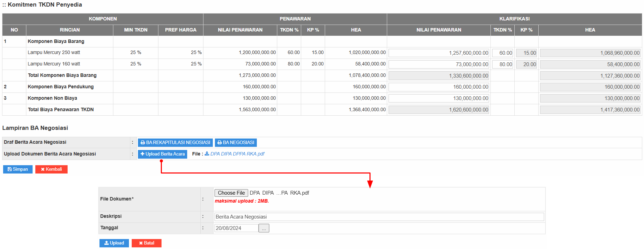644x249 pixels.
Task: Click klarifikasi nilai for Komponen Non Biaya
Action: click(438, 98)
